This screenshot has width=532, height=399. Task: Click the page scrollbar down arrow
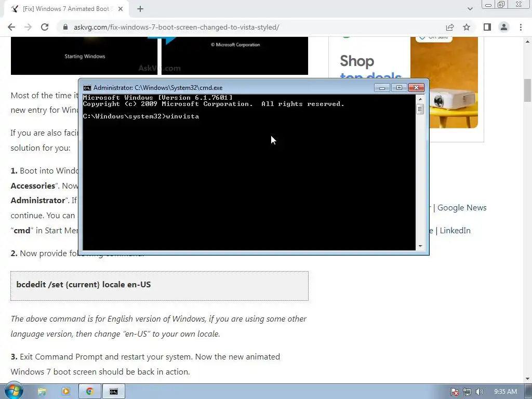[527, 379]
